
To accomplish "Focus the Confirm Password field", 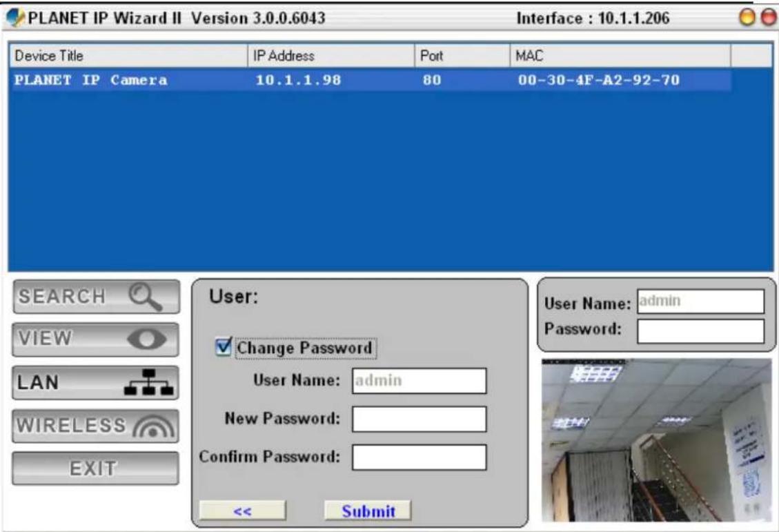I will 420,457.
